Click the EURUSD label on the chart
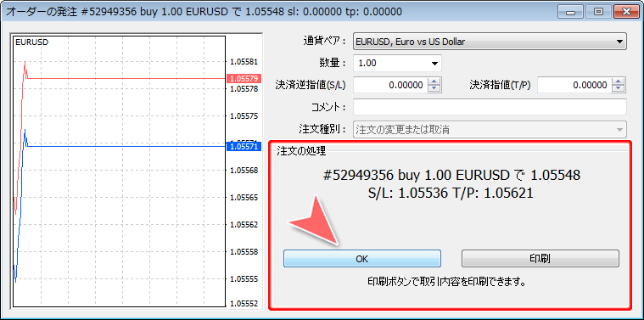Viewport: 644px width, 320px height. [x=31, y=42]
